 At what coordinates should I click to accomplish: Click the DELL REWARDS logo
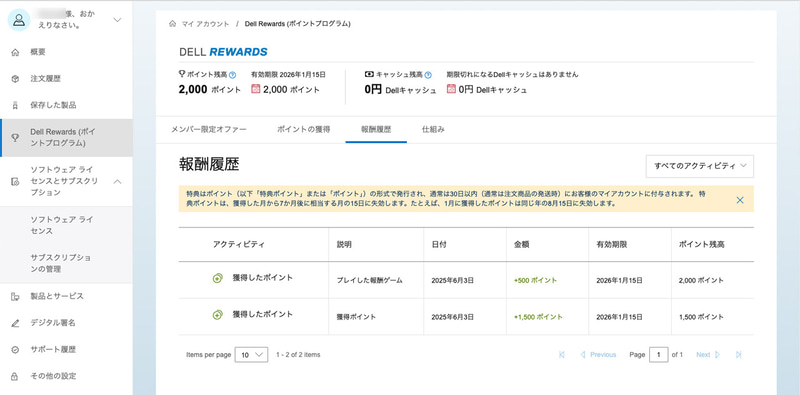pyautogui.click(x=223, y=52)
